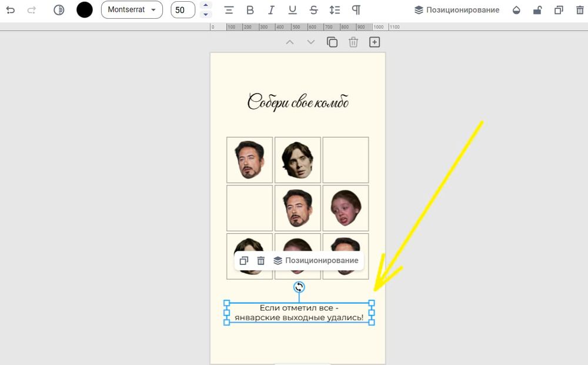Toggle bold formatting
588x365 pixels.
250,10
